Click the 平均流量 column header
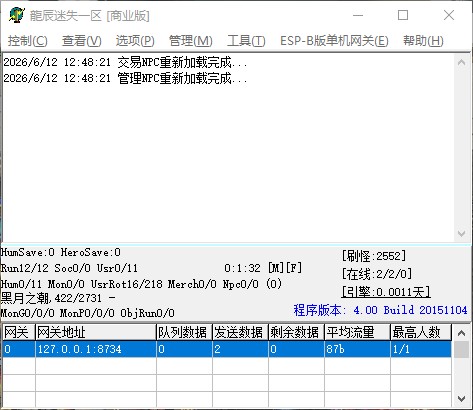The image size is (473, 410). pyautogui.click(x=357, y=332)
